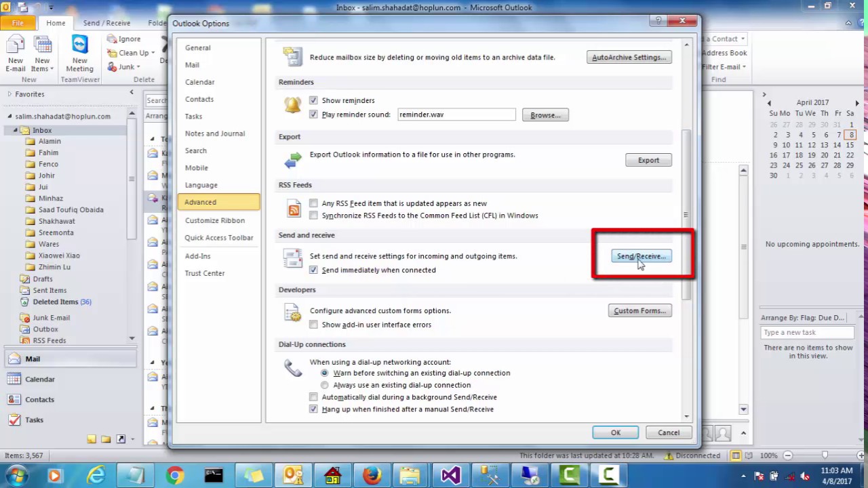Toggle Play reminder sound checkbox
The image size is (868, 488).
313,115
